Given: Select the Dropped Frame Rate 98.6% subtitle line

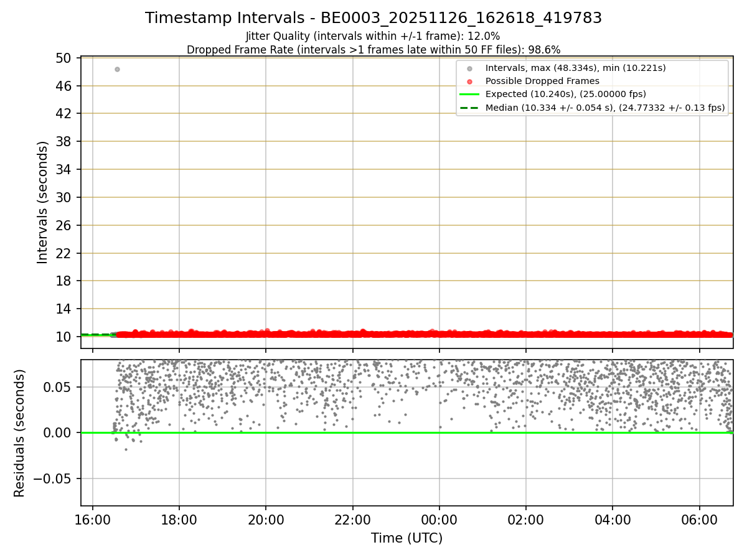Looking at the screenshot, I should (x=374, y=50).
